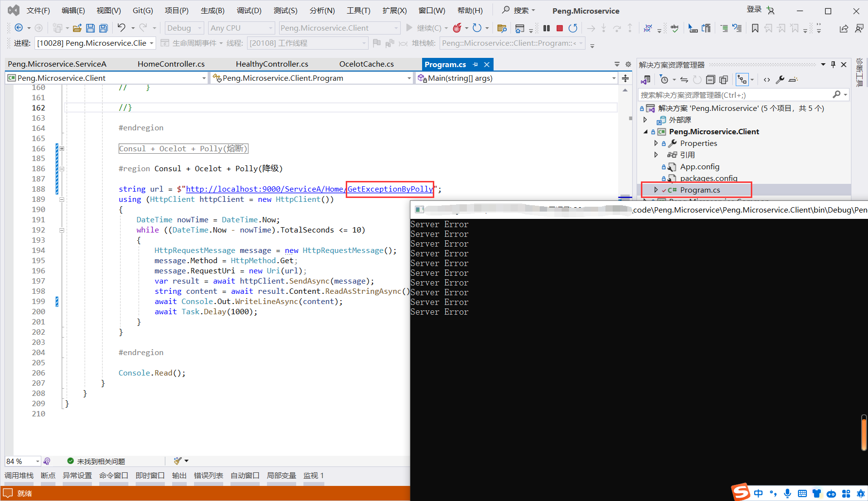Click the Preview Selected Items icon
The image size is (868, 501).
tap(794, 79)
